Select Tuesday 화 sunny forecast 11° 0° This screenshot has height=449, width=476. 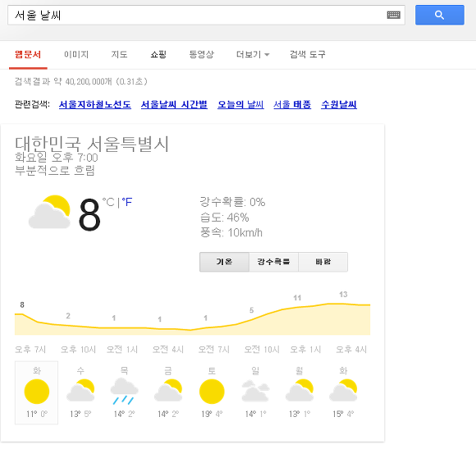tap(36, 392)
